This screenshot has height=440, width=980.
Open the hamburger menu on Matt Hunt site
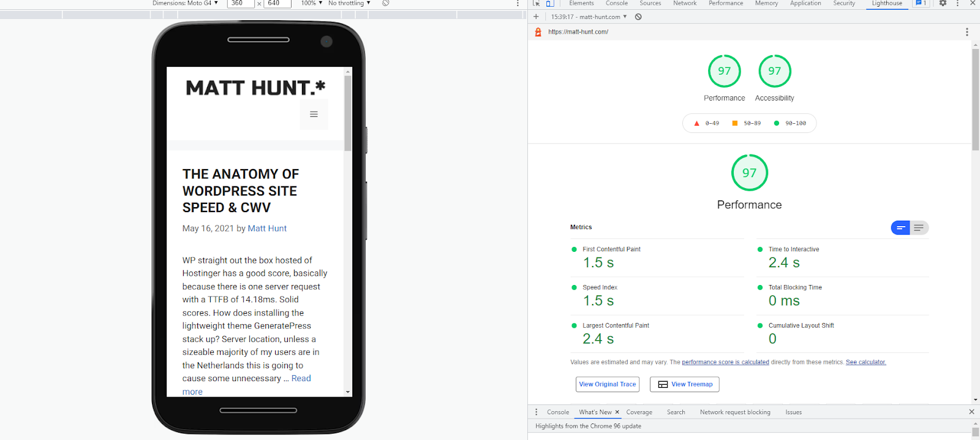pos(314,114)
